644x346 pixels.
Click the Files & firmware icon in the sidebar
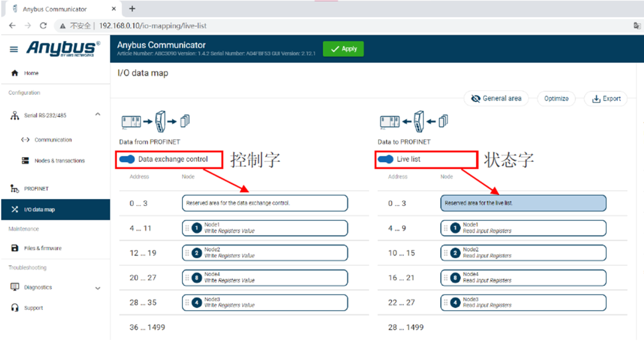point(15,248)
